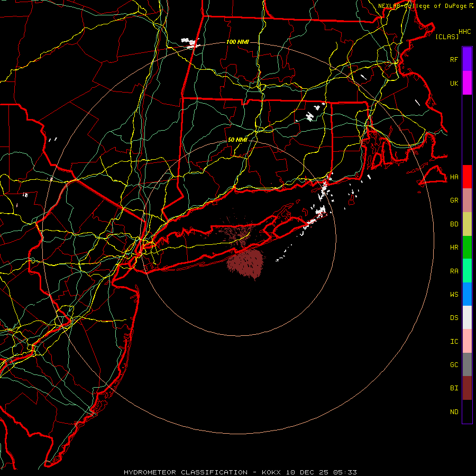Click the UK magenta legend swatch

(x=467, y=83)
